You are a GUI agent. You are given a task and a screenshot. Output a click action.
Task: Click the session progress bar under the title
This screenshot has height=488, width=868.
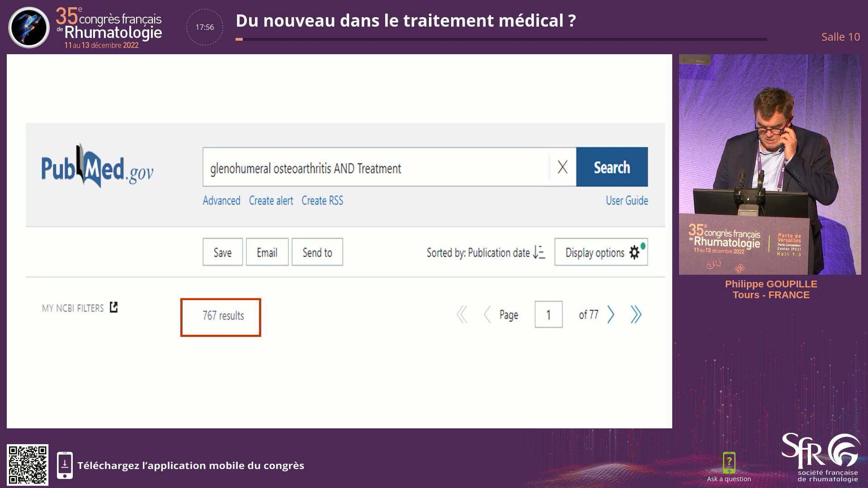501,39
